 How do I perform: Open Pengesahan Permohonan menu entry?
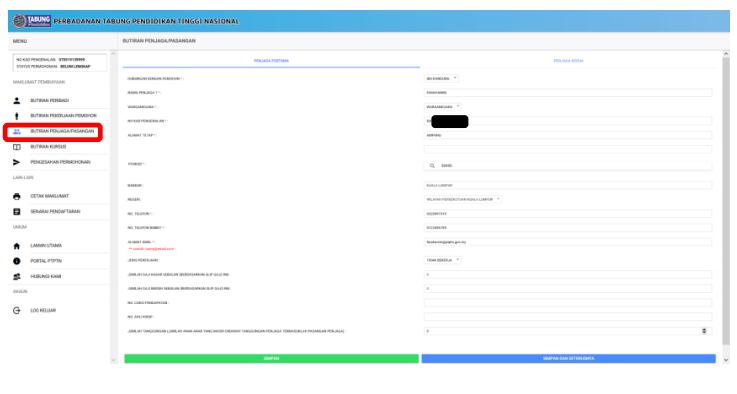tap(60, 162)
